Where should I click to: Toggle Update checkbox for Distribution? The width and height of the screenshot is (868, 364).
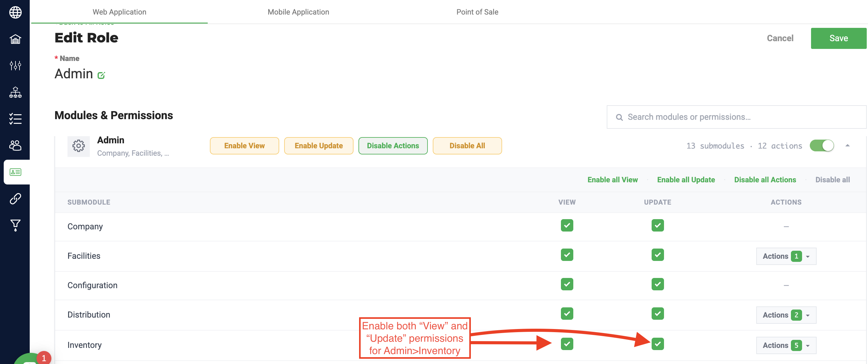(658, 314)
